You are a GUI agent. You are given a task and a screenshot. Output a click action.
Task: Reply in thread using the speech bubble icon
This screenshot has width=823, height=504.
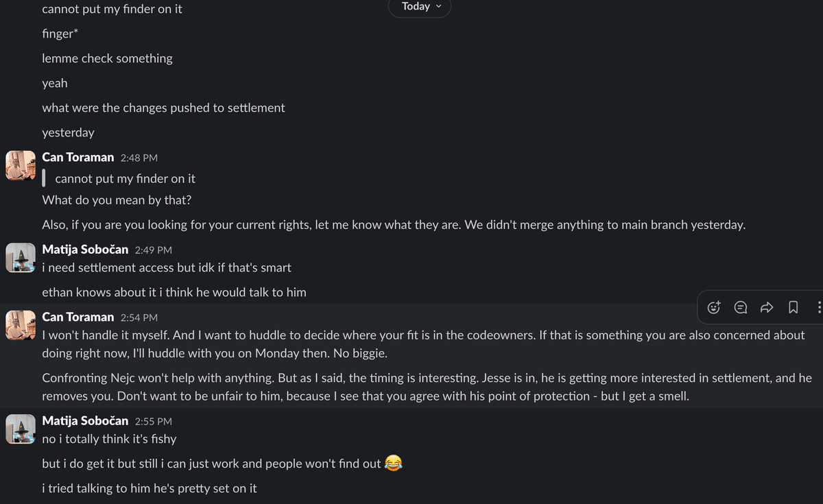click(x=741, y=307)
